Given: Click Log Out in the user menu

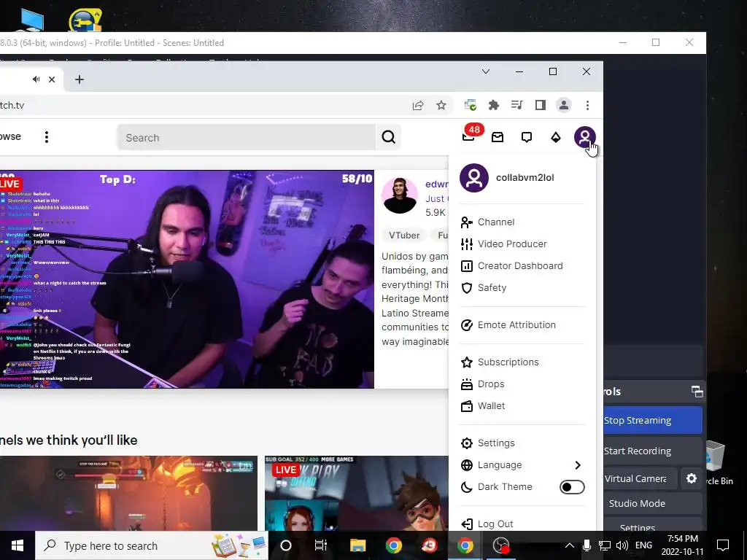Looking at the screenshot, I should 522,524.
